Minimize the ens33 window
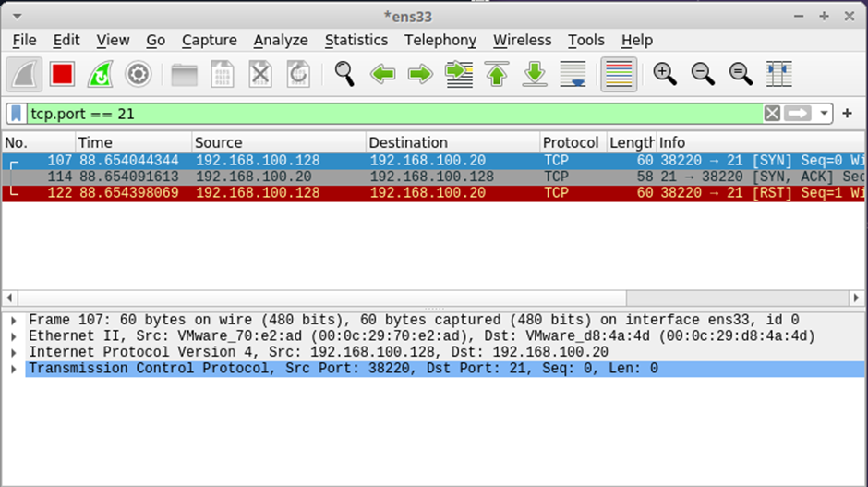This screenshot has height=487, width=868. (x=798, y=16)
